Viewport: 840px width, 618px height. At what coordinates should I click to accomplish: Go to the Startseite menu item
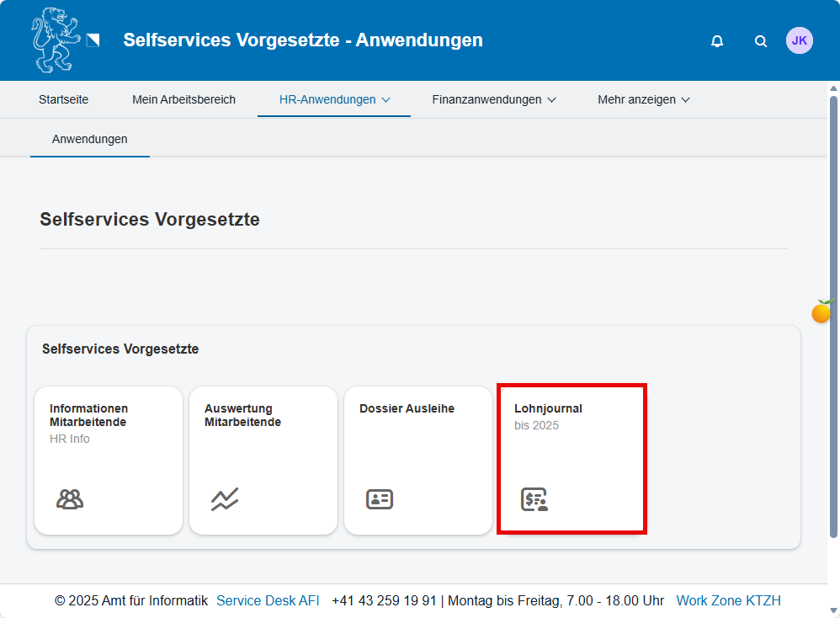click(x=63, y=99)
